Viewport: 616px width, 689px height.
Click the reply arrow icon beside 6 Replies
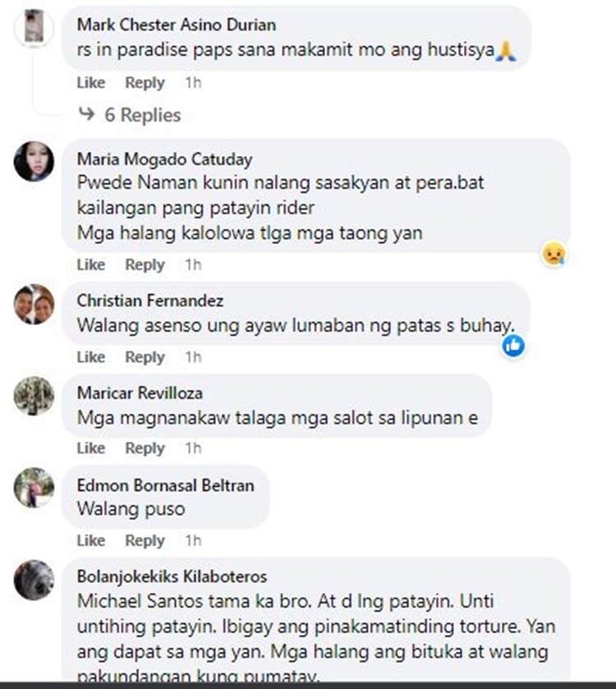click(x=86, y=114)
